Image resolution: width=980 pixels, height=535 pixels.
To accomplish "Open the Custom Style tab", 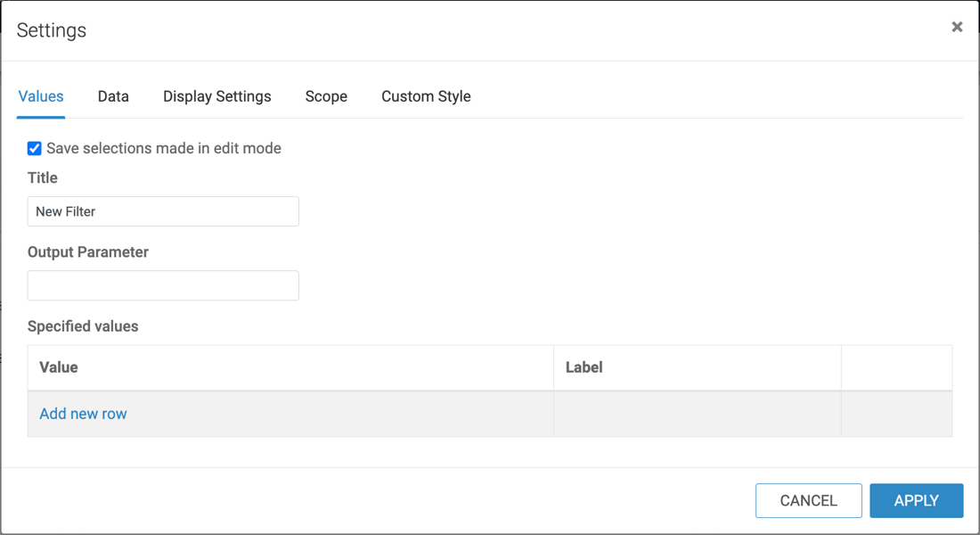I will (x=426, y=96).
